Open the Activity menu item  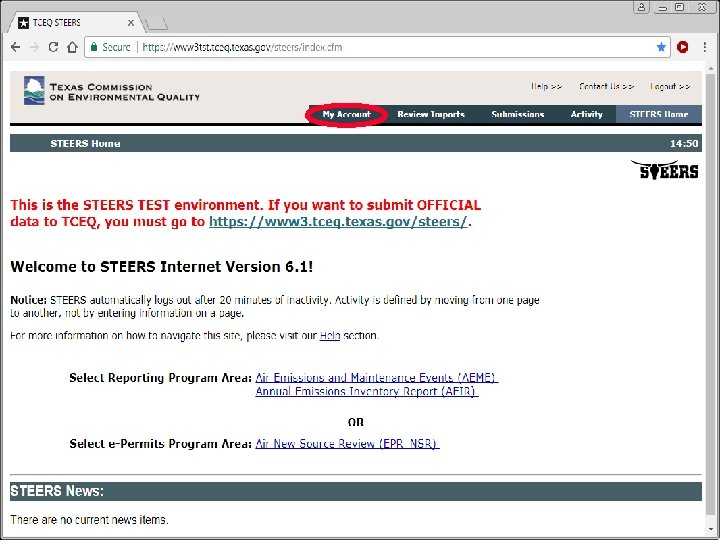pyautogui.click(x=586, y=114)
